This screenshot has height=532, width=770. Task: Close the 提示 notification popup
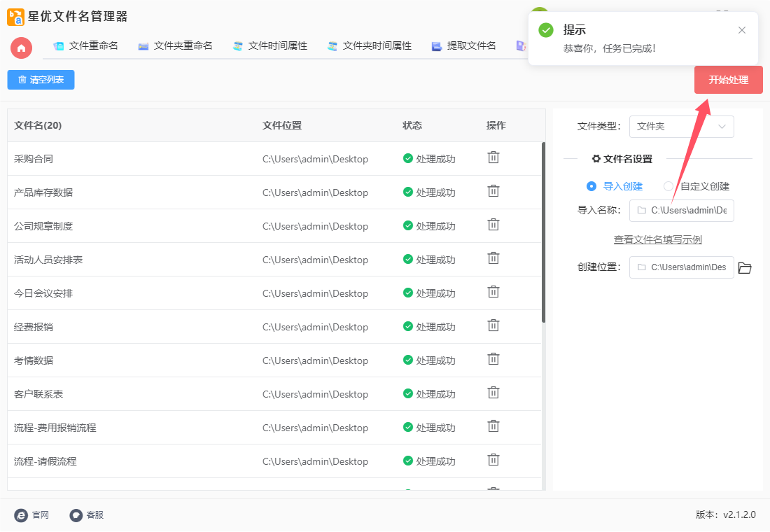coord(741,31)
